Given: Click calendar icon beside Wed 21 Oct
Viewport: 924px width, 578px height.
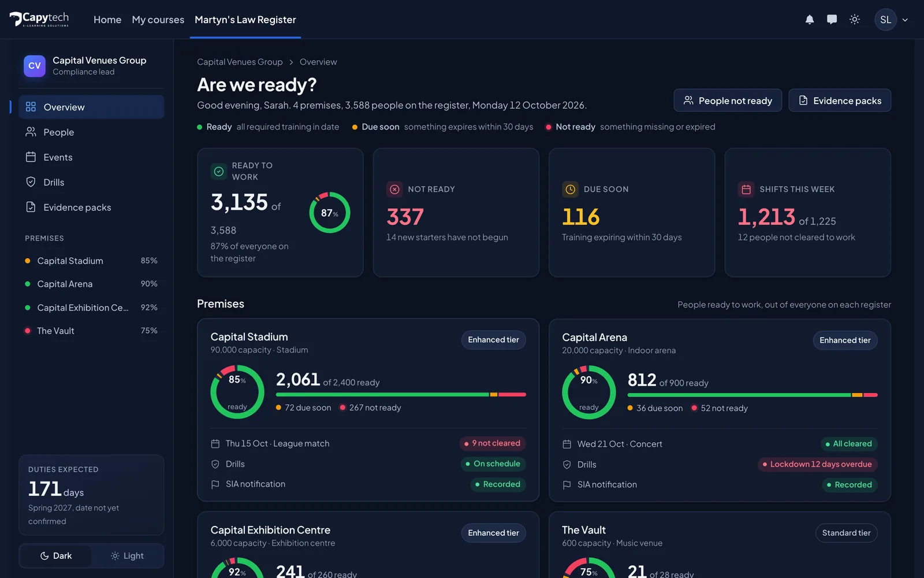Looking at the screenshot, I should pos(567,444).
